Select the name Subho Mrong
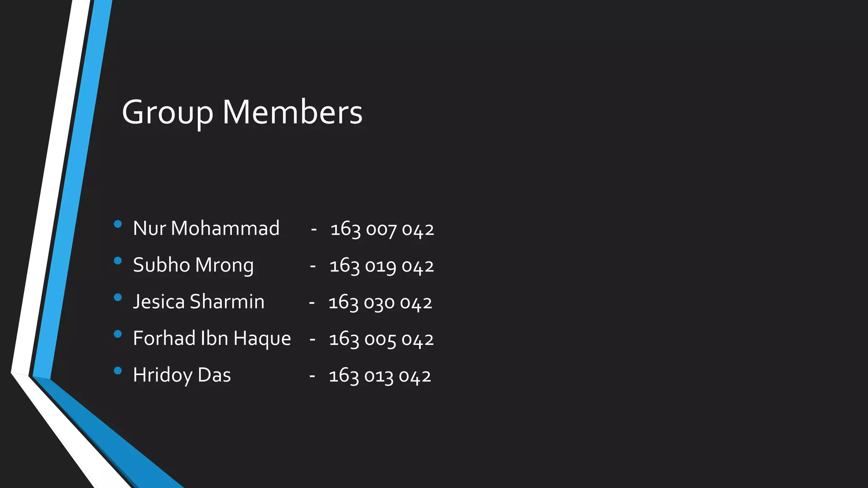 point(193,265)
